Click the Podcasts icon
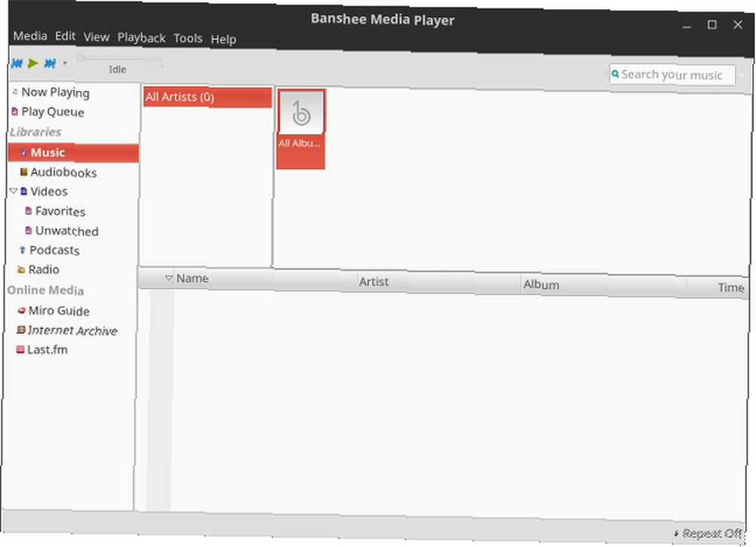 [x=22, y=250]
